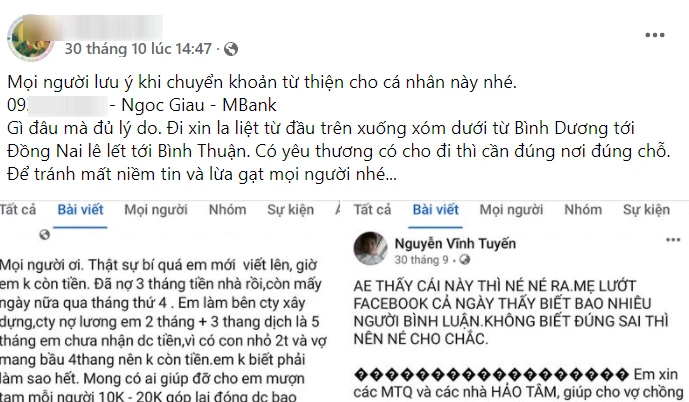Switch to left panel's Nhóm tab
689x402 pixels.
pos(227,210)
